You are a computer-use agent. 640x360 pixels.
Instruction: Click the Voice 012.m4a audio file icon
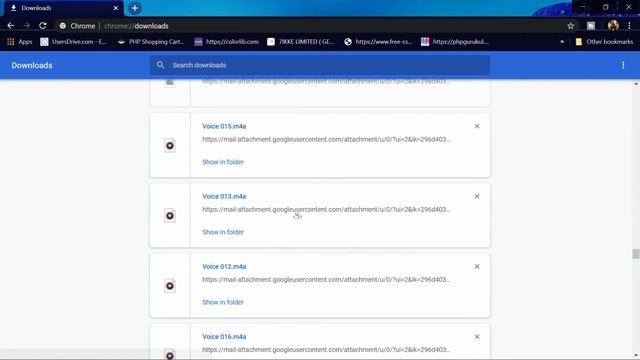(170, 286)
